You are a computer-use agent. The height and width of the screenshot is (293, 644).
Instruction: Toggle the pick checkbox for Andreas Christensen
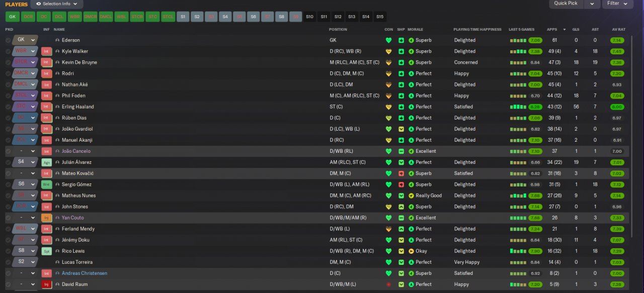pos(8,273)
